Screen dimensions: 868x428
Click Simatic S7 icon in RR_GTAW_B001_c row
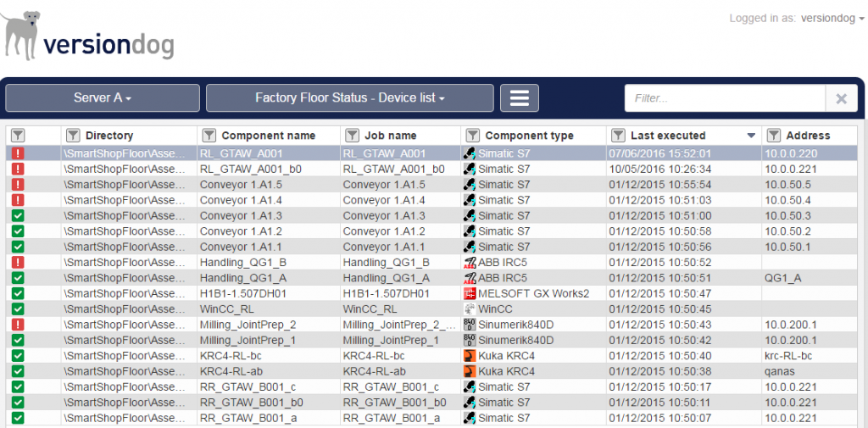470,386
